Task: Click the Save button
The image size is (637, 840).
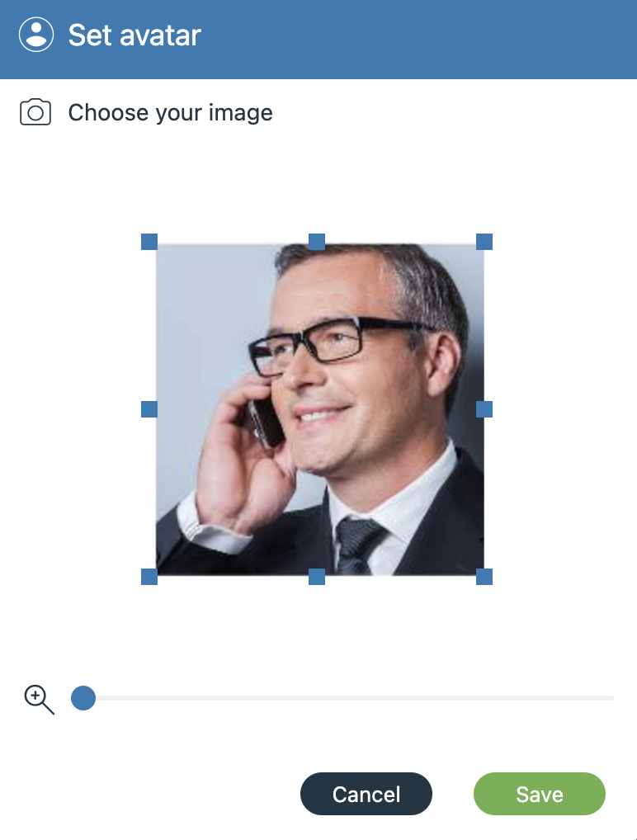Action: (540, 794)
